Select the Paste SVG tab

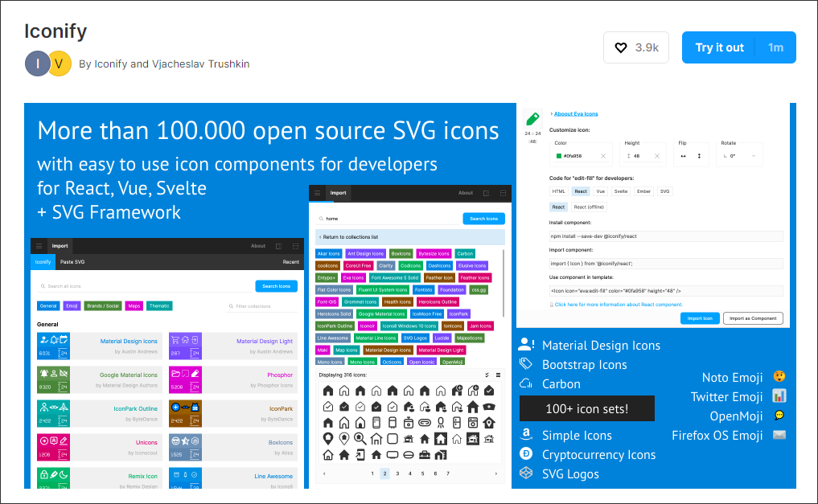click(x=72, y=261)
